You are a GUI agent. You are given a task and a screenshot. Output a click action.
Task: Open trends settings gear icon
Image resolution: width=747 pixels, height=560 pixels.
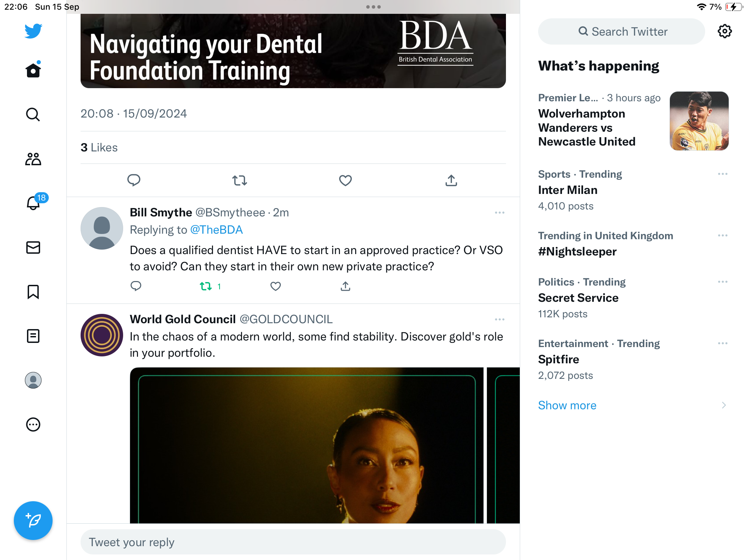725,31
